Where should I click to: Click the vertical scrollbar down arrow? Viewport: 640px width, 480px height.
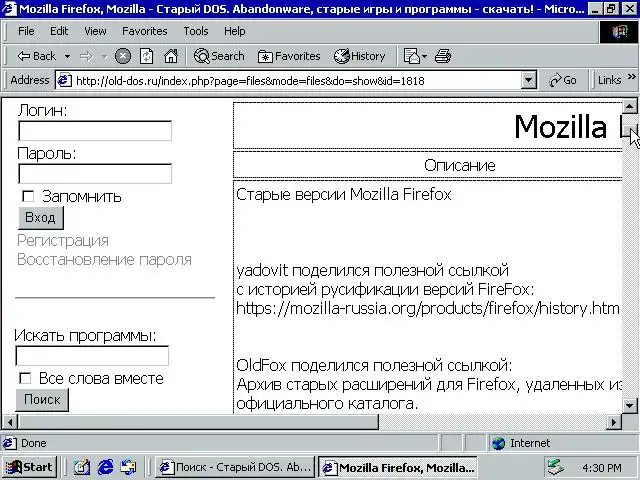pyautogui.click(x=629, y=406)
